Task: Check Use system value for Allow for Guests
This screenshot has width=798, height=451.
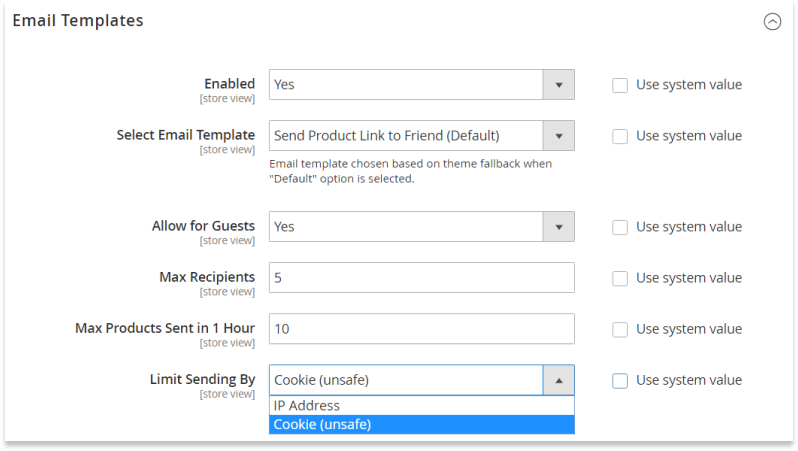Action: [x=620, y=227]
